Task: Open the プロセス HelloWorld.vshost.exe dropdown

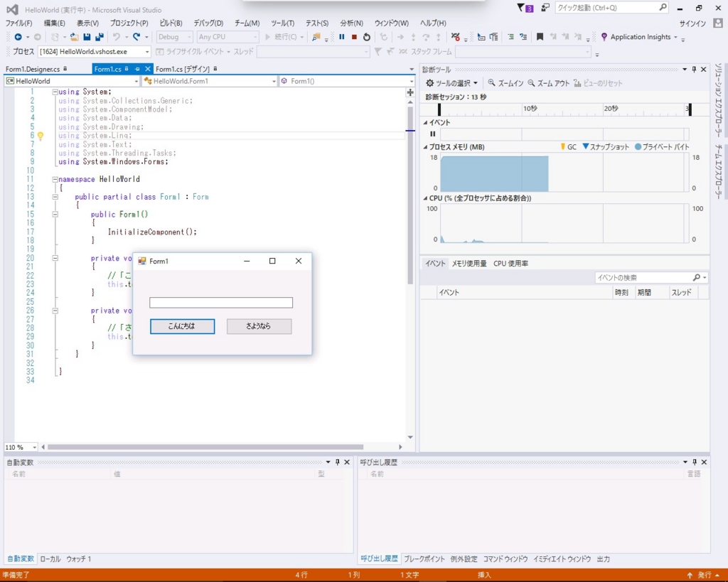Action: pyautogui.click(x=147, y=51)
